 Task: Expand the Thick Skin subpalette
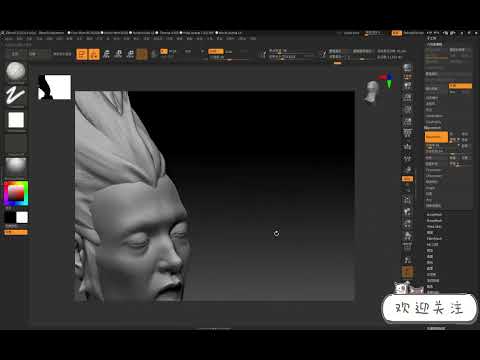pos(434,227)
